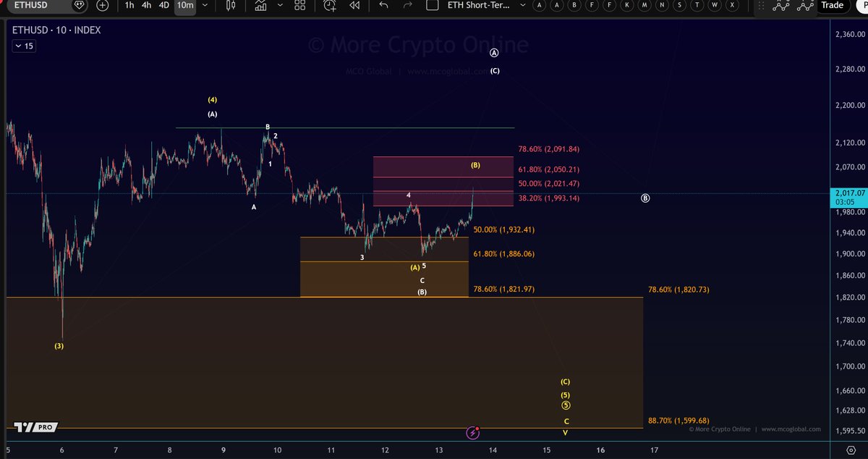This screenshot has width=868, height=459.
Task: Select the S quick drawing button
Action: (680, 5)
